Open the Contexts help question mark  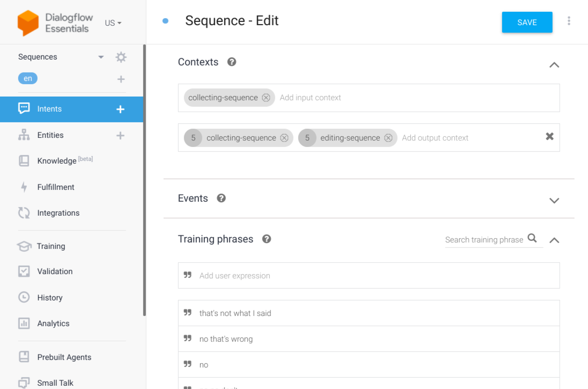[232, 62]
